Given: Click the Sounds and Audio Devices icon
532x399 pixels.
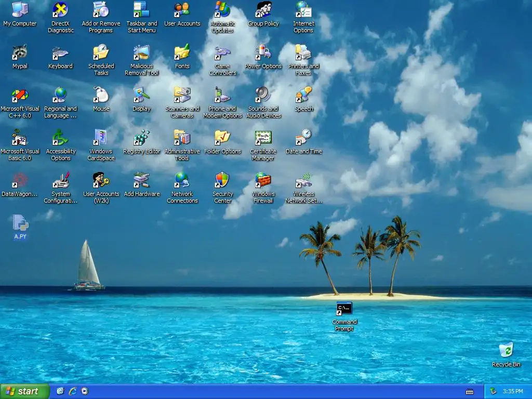Looking at the screenshot, I should [x=263, y=95].
